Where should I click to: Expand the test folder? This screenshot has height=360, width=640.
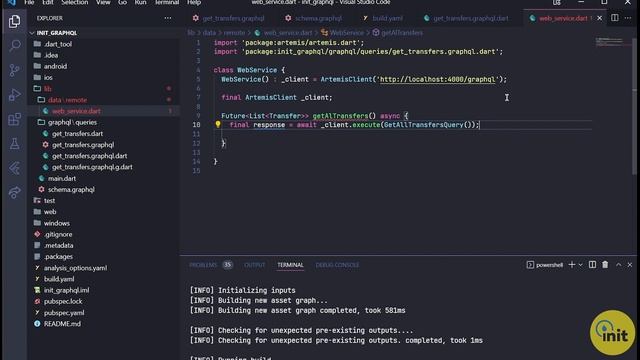point(49,200)
